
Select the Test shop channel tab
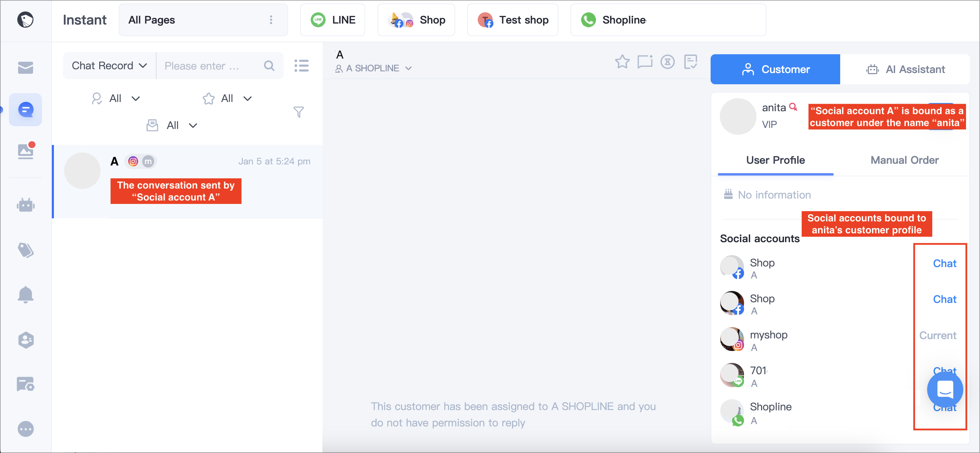(x=513, y=20)
